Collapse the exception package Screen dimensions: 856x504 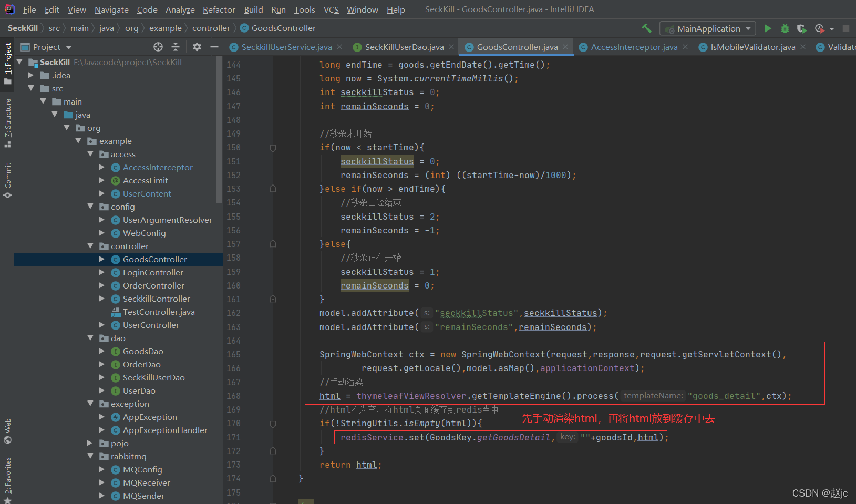pos(90,404)
